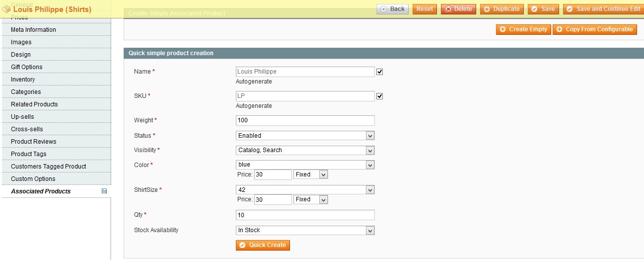644x260 pixels.
Task: Open the Customers Tagged Product tab
Action: [56, 167]
